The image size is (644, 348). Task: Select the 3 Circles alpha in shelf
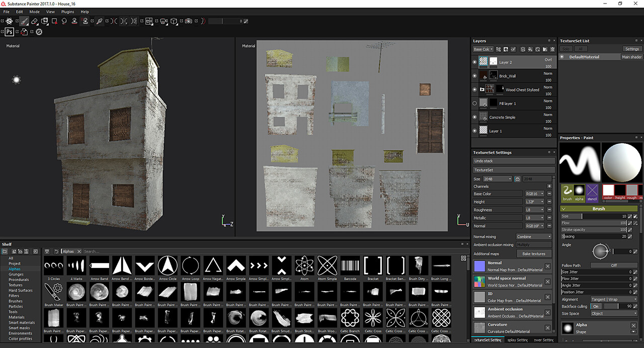53,265
